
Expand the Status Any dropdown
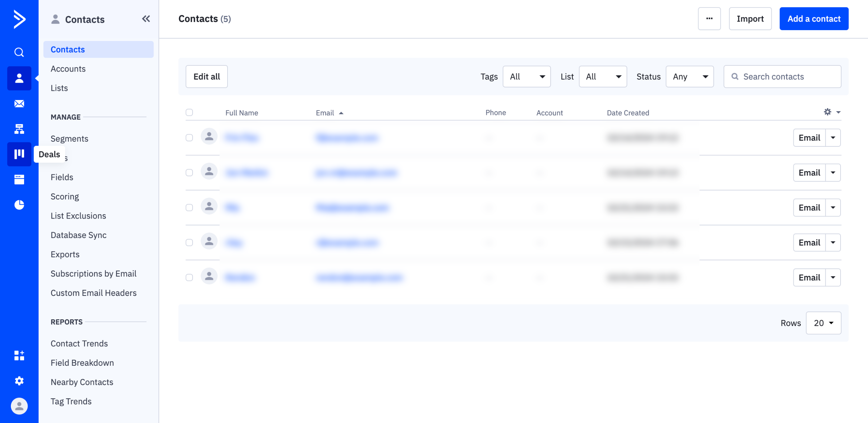tap(689, 77)
